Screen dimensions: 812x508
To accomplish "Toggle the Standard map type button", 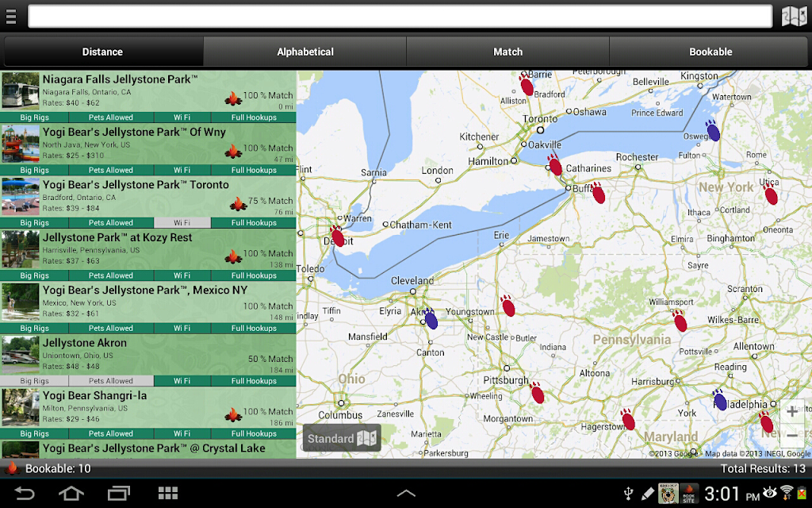I will point(342,438).
